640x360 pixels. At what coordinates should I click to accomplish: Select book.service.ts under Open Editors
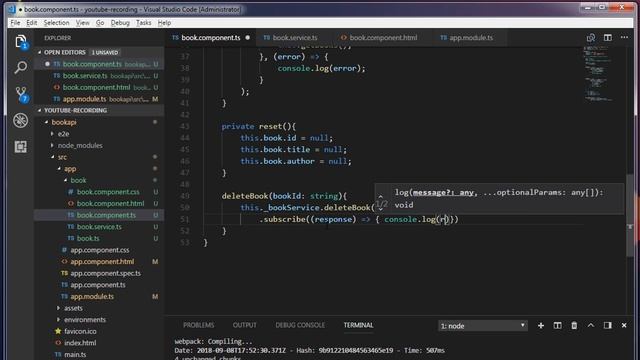point(99,76)
